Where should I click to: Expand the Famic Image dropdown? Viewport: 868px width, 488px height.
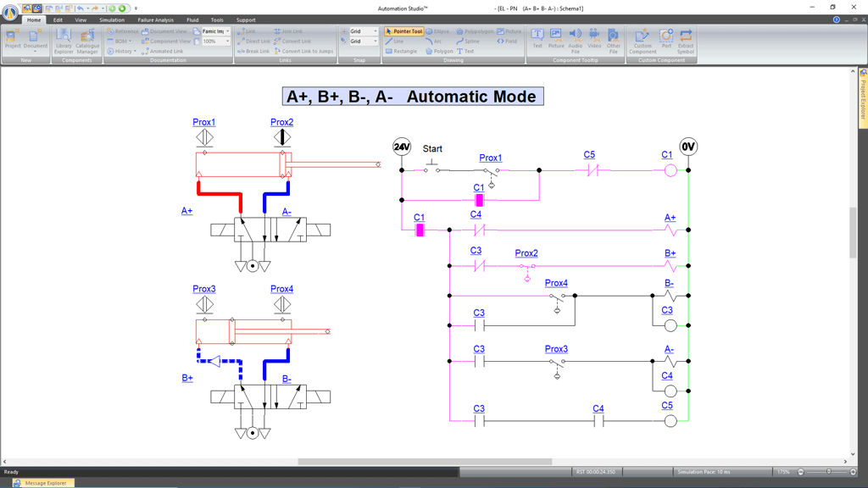227,31
